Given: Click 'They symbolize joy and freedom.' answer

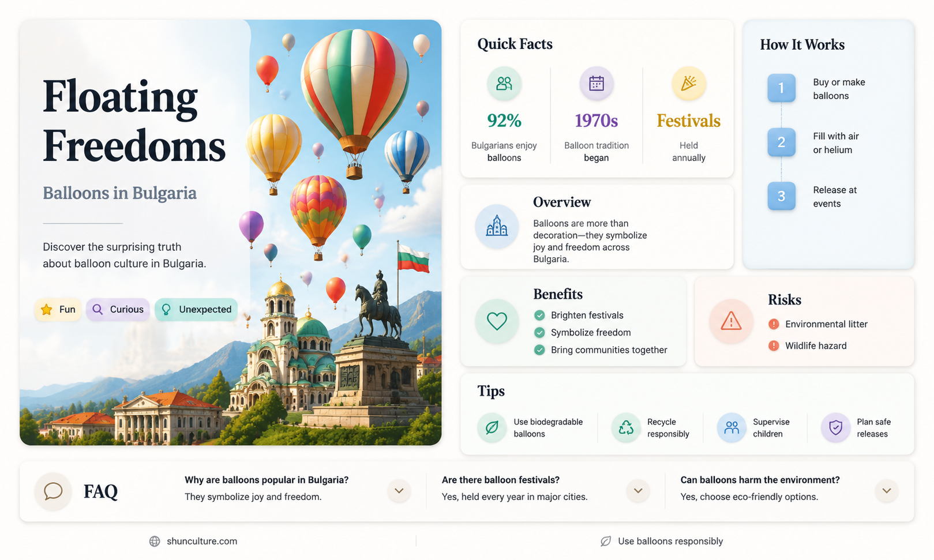Looking at the screenshot, I should click(253, 497).
